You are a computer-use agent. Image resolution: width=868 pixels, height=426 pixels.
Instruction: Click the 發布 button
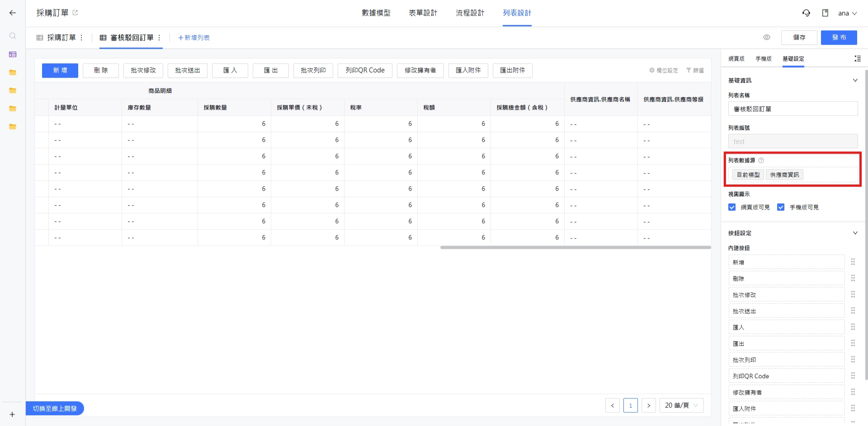click(839, 37)
